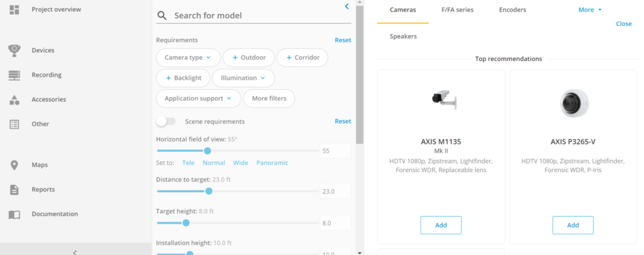Enable the Backlight filter chip
The width and height of the screenshot is (644, 255).
[183, 79]
